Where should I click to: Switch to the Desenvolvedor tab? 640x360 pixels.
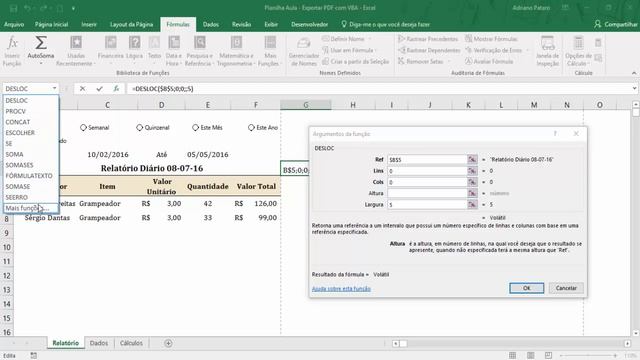click(x=309, y=24)
